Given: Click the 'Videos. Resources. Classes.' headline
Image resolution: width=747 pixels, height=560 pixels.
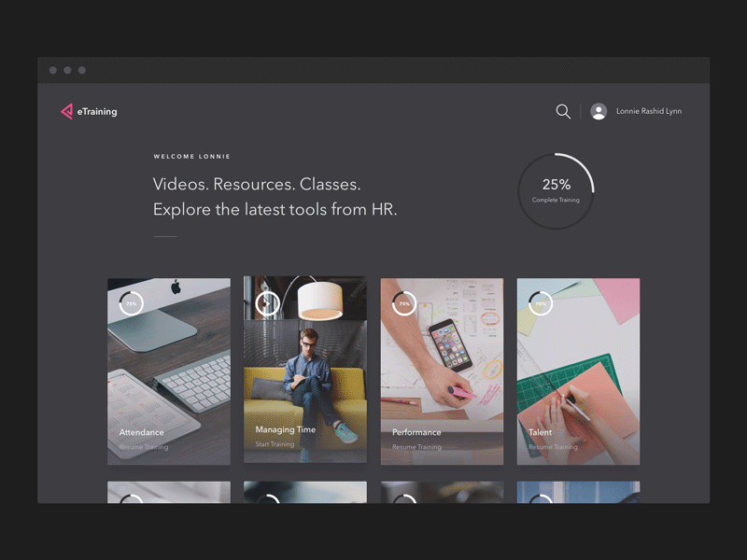Looking at the screenshot, I should pos(257,184).
